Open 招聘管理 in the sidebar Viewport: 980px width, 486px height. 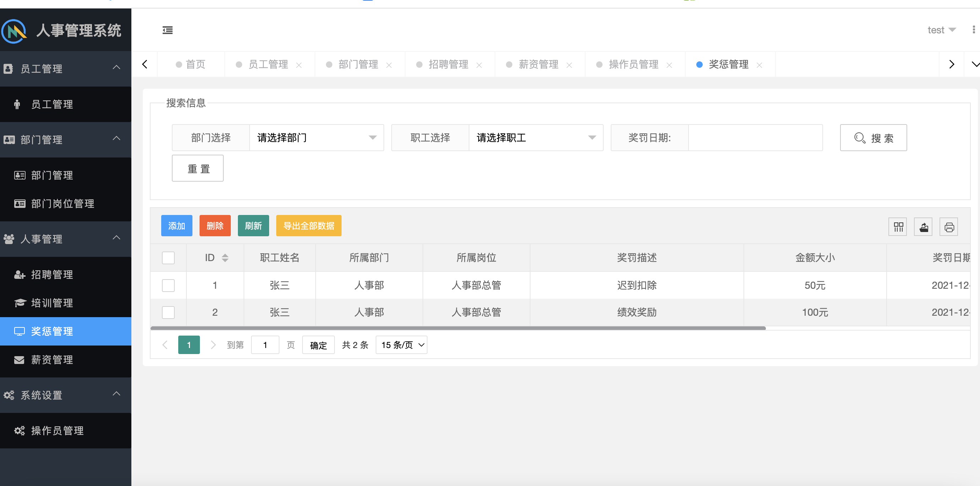click(x=65, y=274)
